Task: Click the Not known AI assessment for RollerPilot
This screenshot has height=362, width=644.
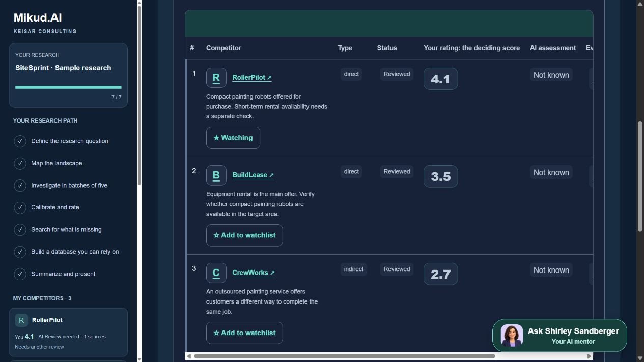Action: point(551,75)
